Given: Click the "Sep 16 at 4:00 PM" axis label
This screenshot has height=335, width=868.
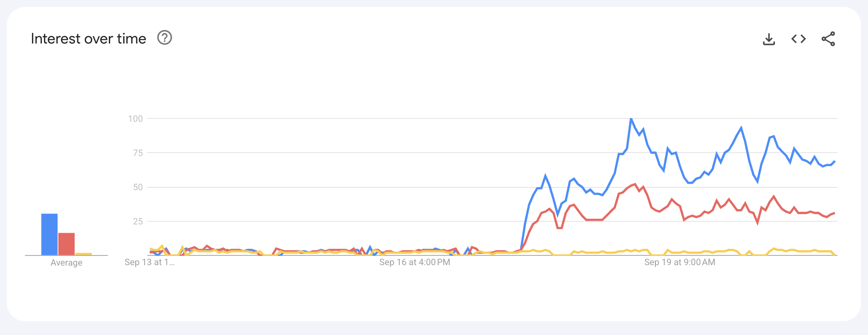Looking at the screenshot, I should [415, 262].
